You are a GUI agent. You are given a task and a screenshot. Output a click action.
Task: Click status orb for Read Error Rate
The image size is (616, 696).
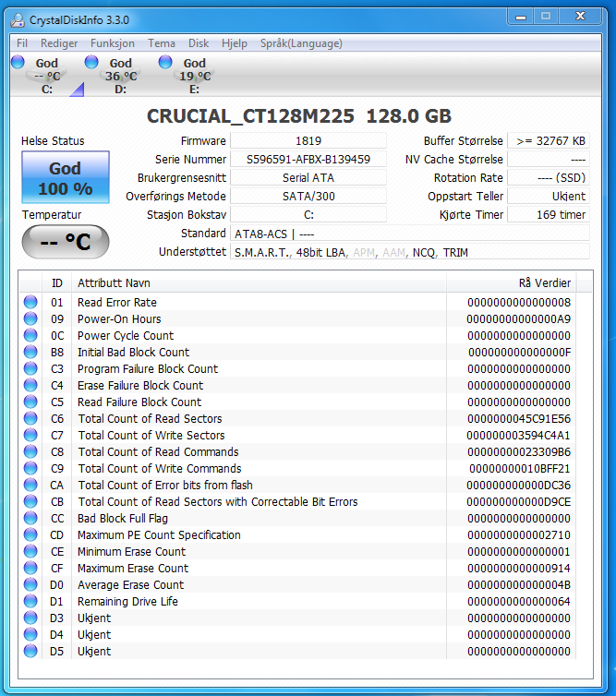[x=30, y=302]
